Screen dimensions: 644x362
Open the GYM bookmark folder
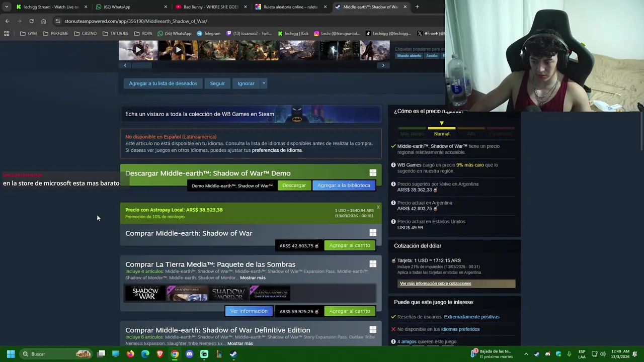tap(28, 34)
